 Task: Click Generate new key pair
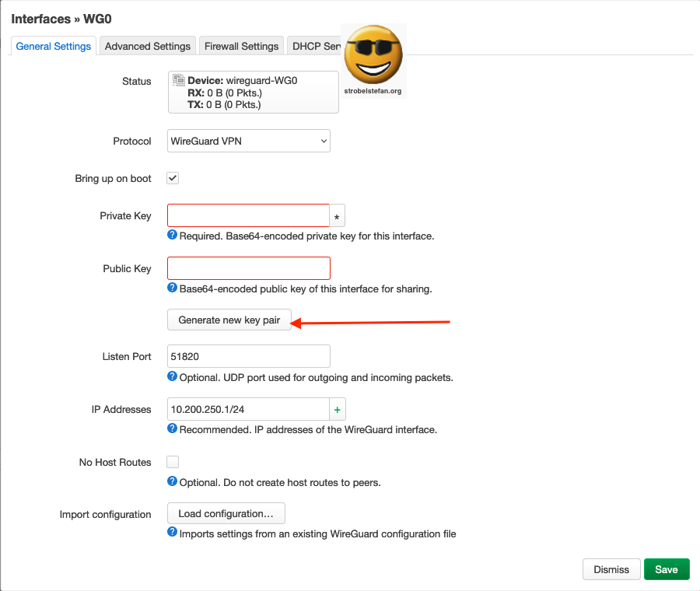click(x=229, y=320)
